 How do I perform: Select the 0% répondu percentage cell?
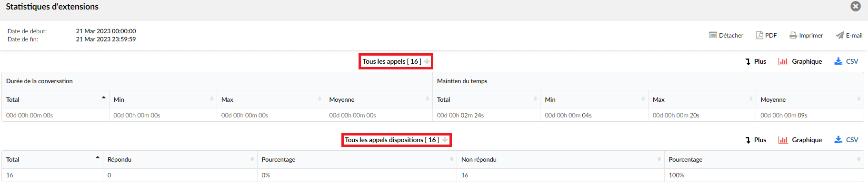[x=357, y=175]
